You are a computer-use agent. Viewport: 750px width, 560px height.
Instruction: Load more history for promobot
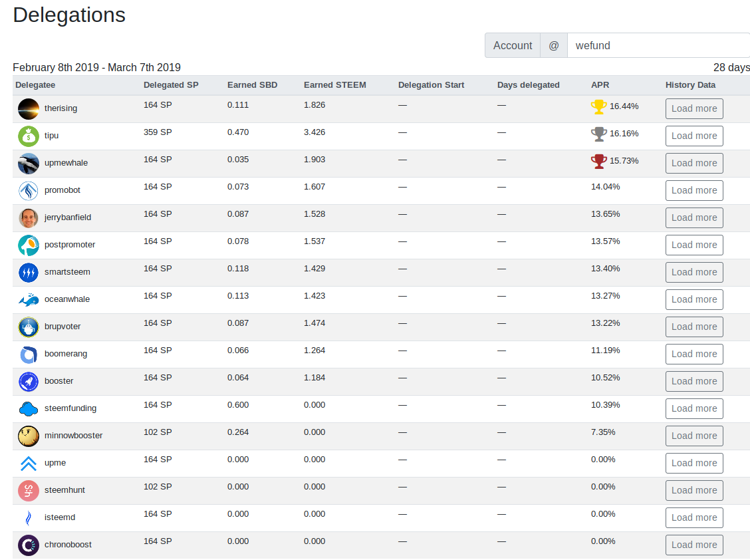click(x=694, y=190)
